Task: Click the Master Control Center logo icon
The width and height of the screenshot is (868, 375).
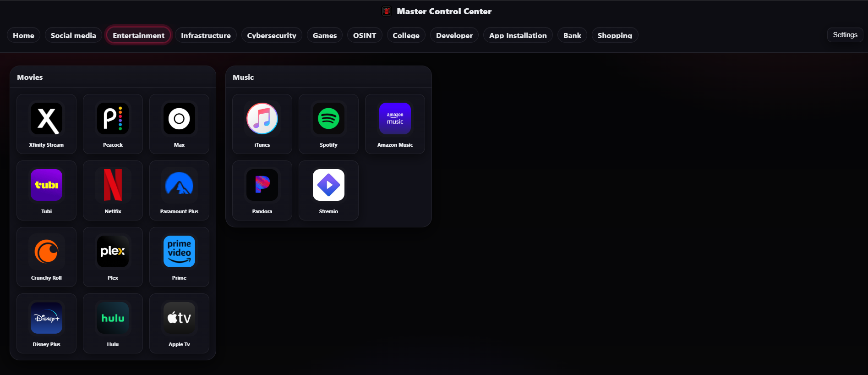Action: pyautogui.click(x=387, y=11)
